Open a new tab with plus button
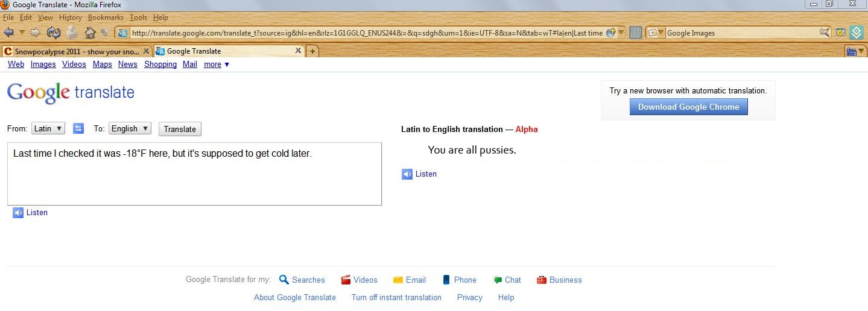 (312, 52)
